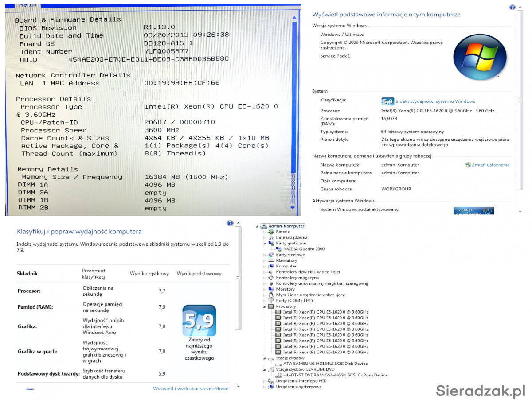Collapse the Procesory category arrow

coord(265,306)
